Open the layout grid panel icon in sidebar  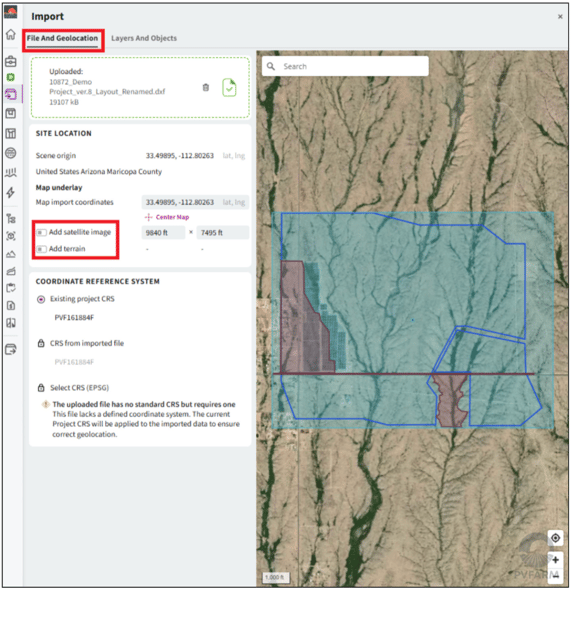pyautogui.click(x=11, y=133)
